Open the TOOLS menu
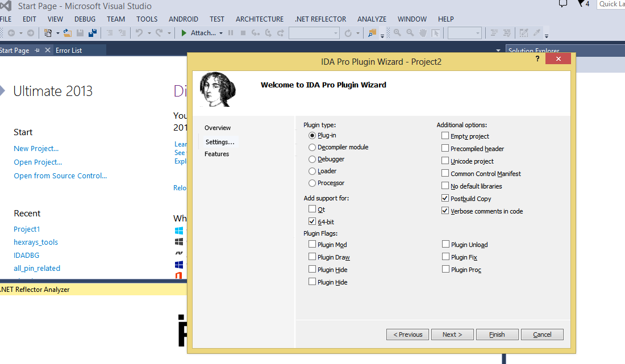 pos(147,19)
